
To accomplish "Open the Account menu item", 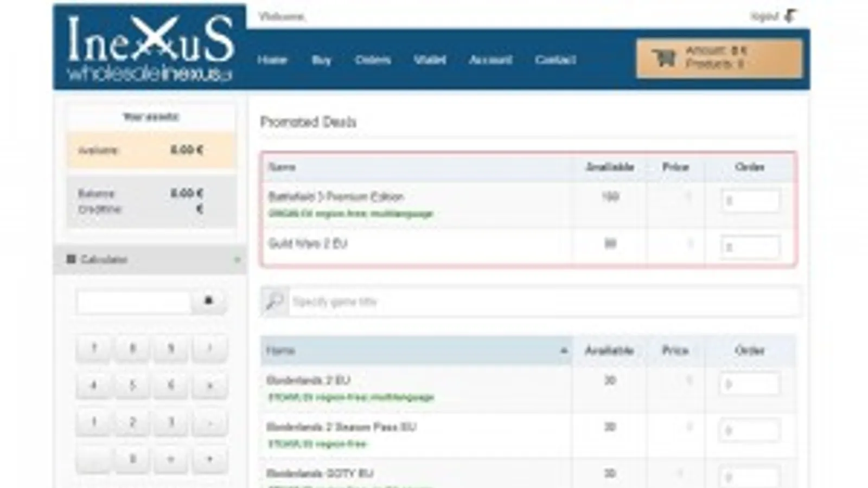I will click(490, 60).
